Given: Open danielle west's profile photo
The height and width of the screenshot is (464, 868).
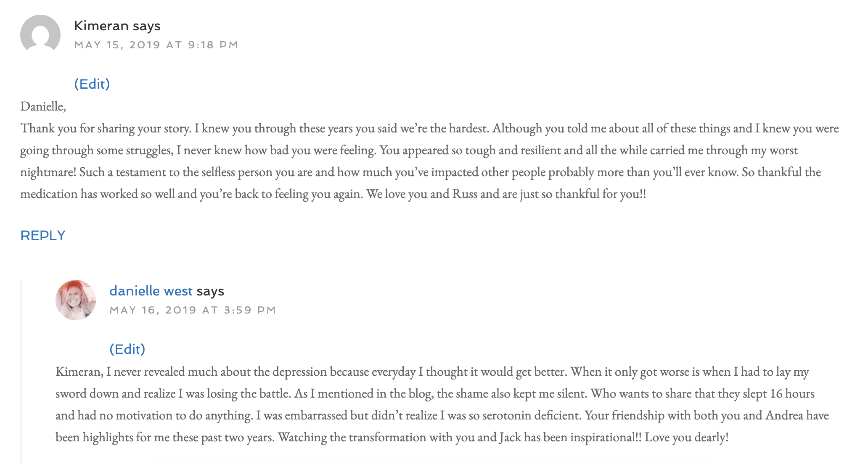Looking at the screenshot, I should click(x=76, y=300).
